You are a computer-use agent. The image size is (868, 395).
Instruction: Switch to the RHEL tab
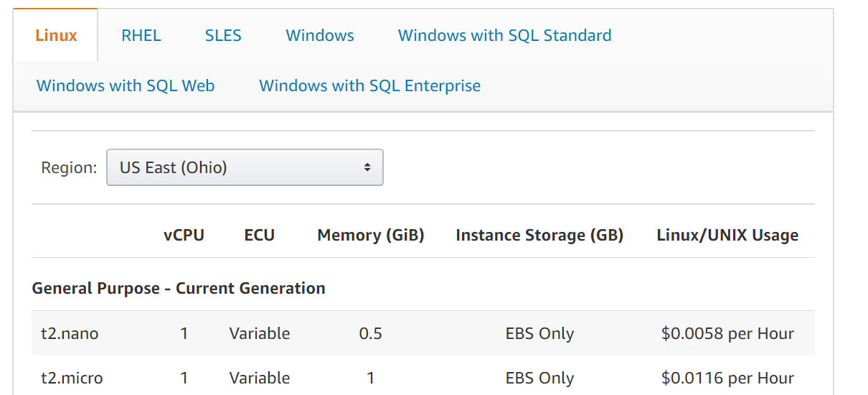point(141,35)
